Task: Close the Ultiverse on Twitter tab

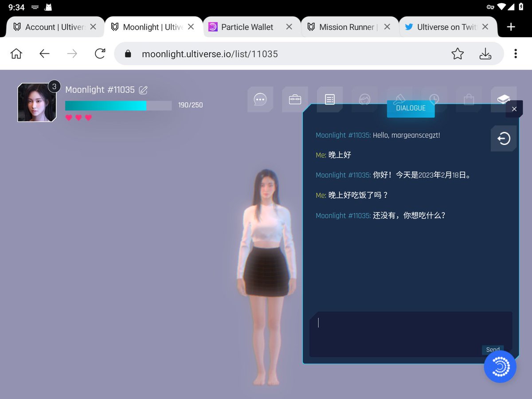Action: (x=485, y=27)
